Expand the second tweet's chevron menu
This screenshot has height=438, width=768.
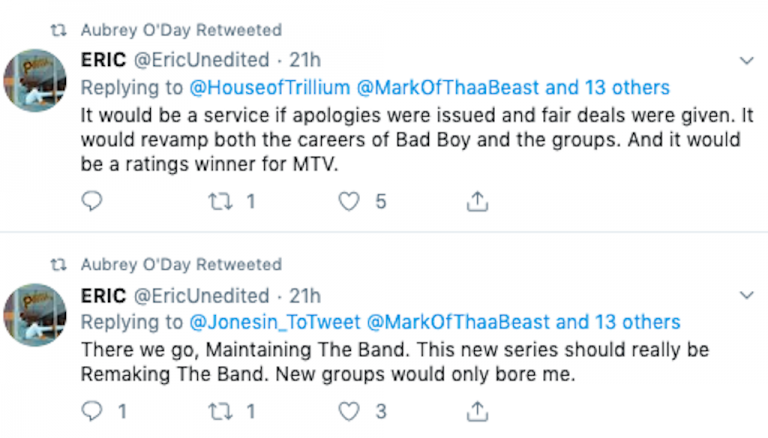pos(746,296)
